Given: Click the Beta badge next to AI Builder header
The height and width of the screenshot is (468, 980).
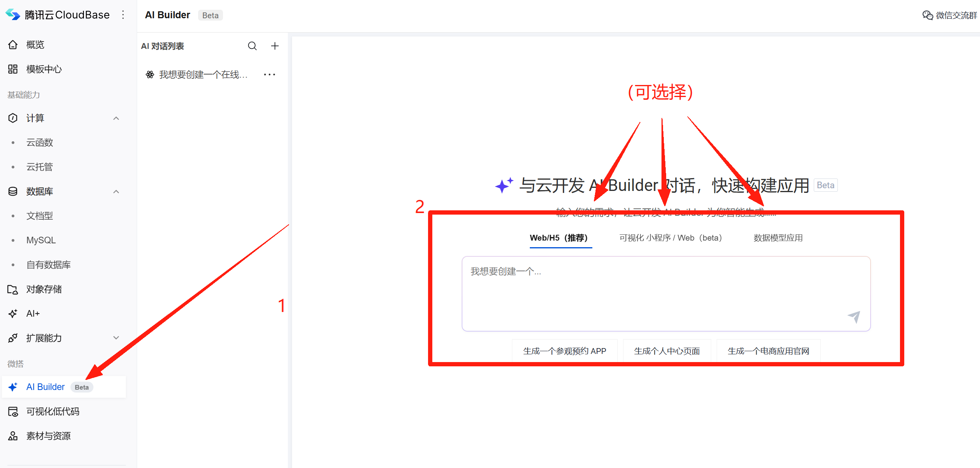Looking at the screenshot, I should (x=211, y=15).
